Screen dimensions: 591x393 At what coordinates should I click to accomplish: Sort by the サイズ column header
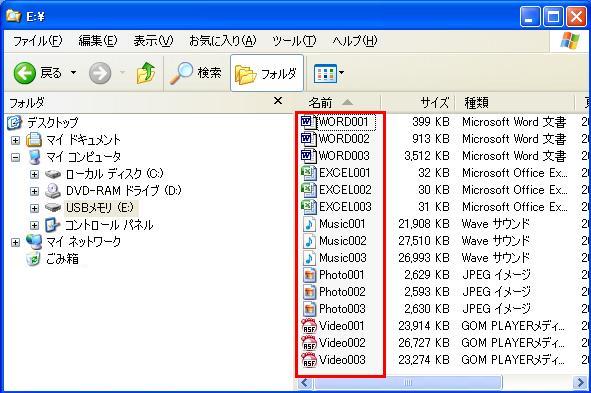(418, 102)
